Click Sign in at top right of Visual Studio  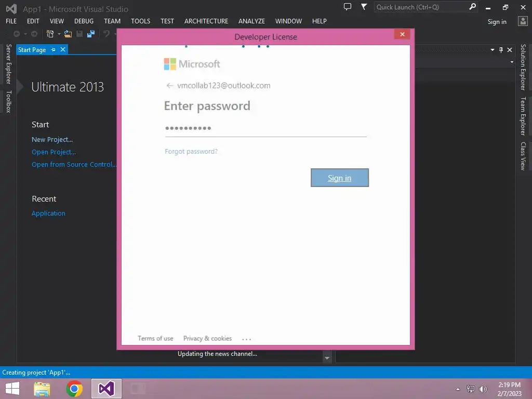497,22
